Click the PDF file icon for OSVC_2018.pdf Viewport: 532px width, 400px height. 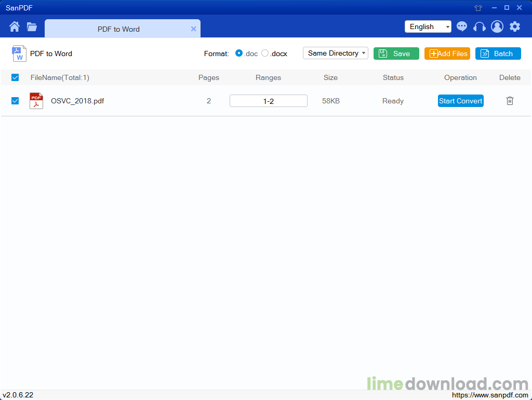click(36, 101)
